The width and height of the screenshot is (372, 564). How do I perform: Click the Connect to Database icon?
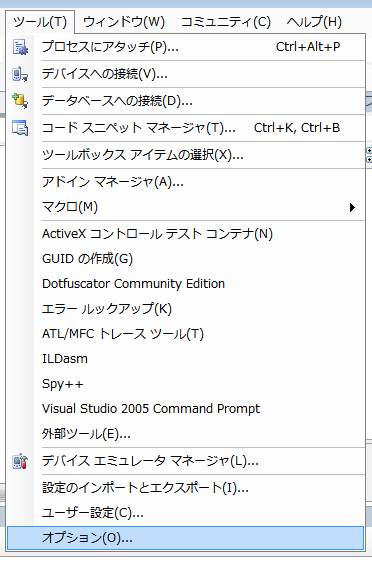pos(20,101)
